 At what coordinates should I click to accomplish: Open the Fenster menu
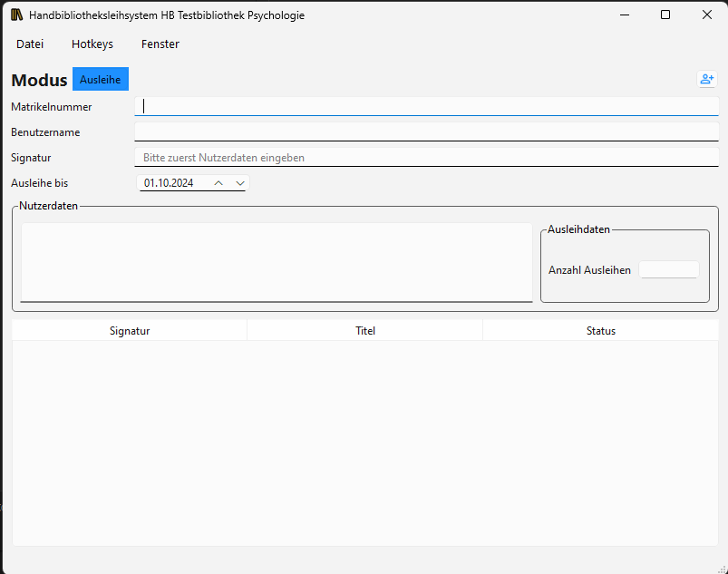click(x=160, y=44)
